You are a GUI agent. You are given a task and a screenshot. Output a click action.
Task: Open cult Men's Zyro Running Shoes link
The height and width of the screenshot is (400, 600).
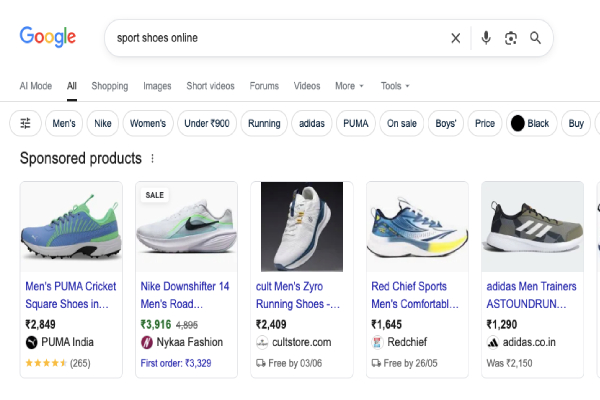(x=298, y=295)
